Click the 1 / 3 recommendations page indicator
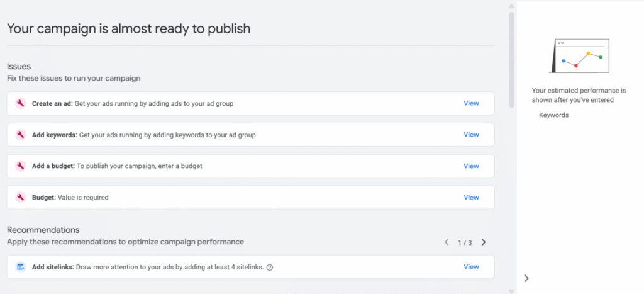Screen dimensions: 644x294 [x=465, y=242]
